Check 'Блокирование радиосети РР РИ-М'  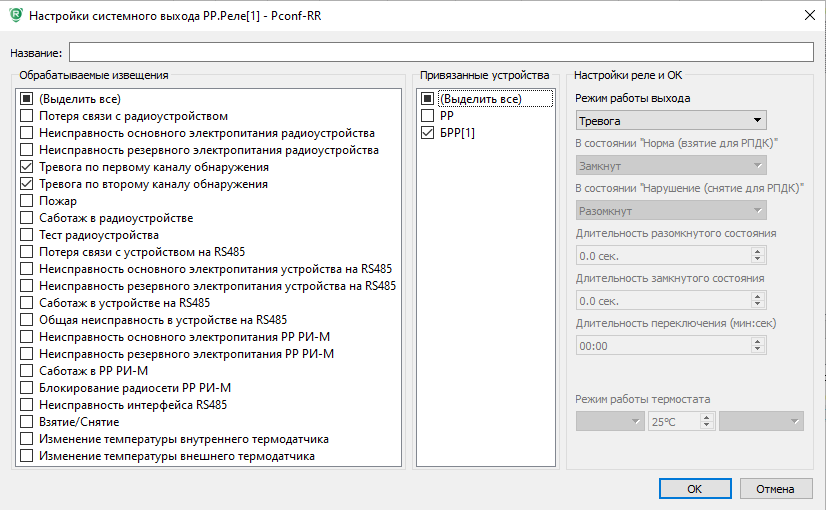tap(26, 388)
